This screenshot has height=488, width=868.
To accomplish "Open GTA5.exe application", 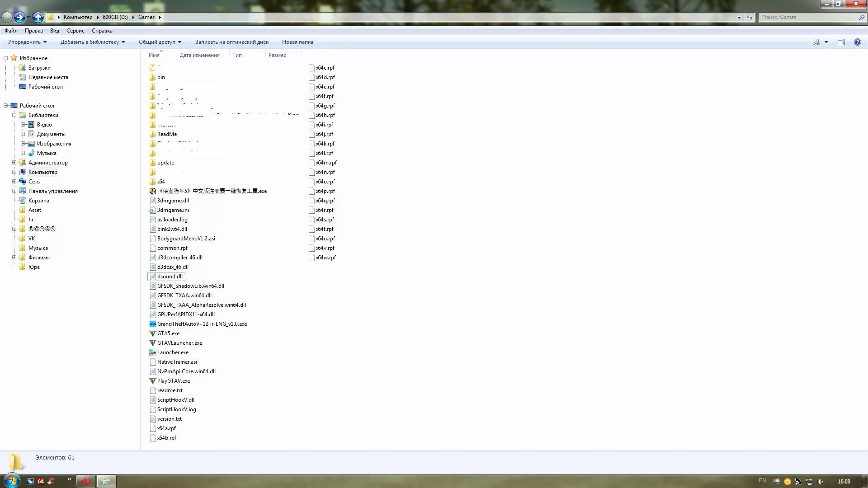I will pos(168,333).
